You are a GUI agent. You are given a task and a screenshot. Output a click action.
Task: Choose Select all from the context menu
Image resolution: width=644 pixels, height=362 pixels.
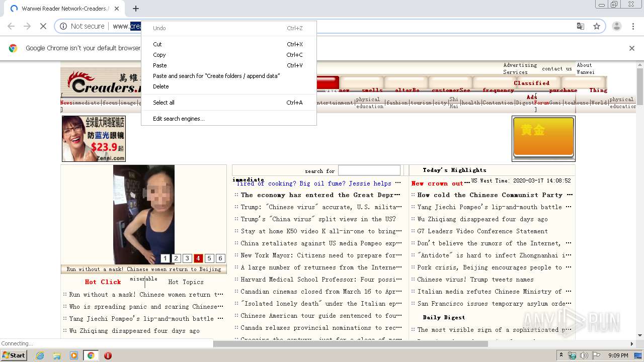[229, 103]
